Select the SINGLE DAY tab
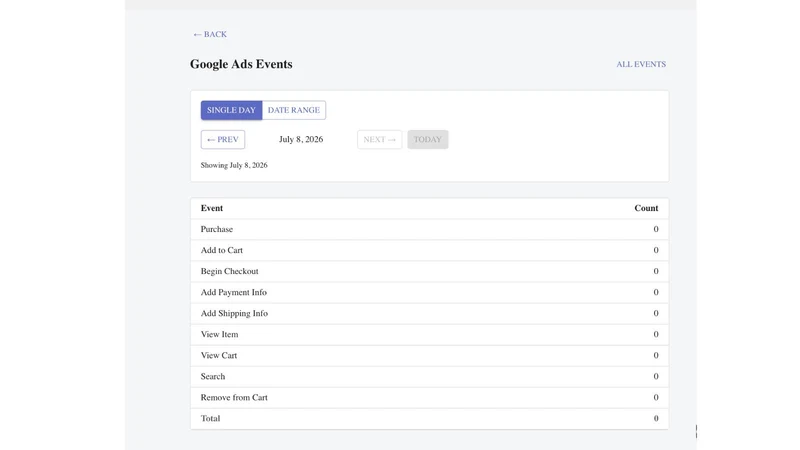Image resolution: width=800 pixels, height=450 pixels. pos(231,110)
